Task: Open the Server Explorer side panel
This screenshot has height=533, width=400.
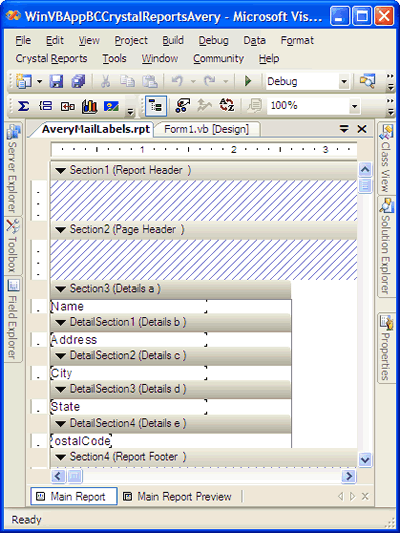Action: [13, 169]
